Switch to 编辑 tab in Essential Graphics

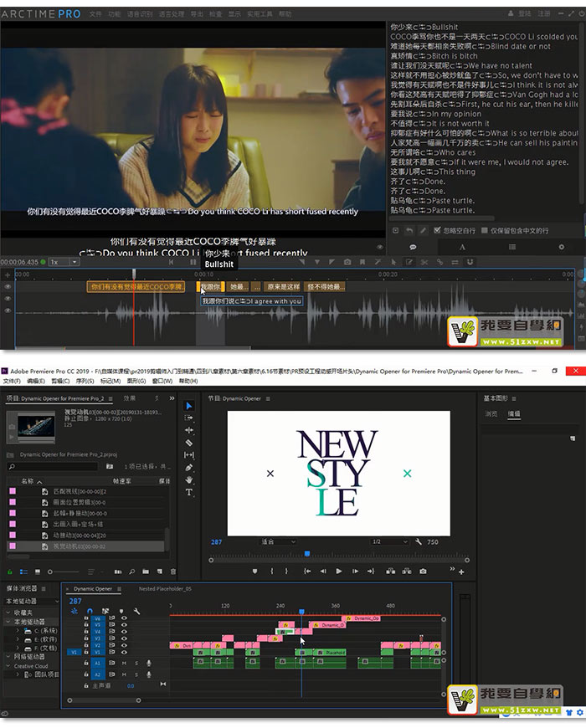pyautogui.click(x=514, y=413)
